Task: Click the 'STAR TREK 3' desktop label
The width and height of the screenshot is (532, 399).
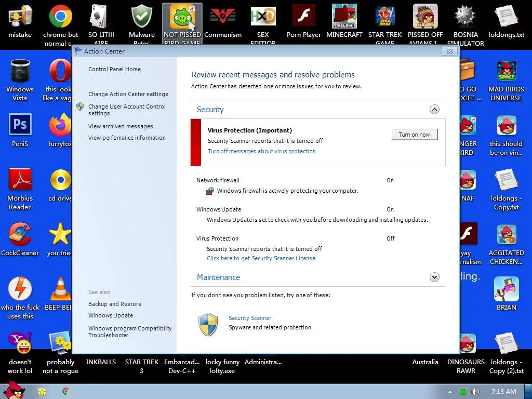Action: (x=141, y=366)
